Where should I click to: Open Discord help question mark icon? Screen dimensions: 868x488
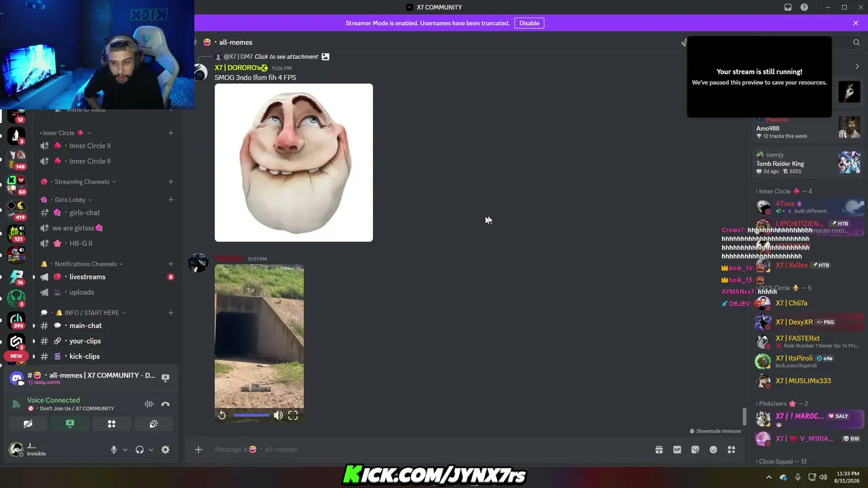tap(804, 7)
